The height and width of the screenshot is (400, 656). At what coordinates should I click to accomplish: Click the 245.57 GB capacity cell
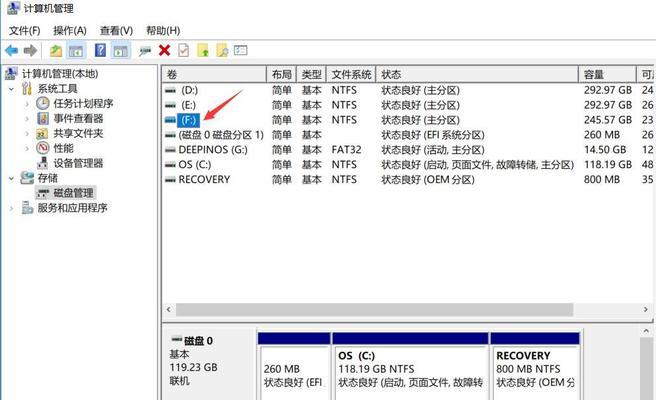point(607,120)
